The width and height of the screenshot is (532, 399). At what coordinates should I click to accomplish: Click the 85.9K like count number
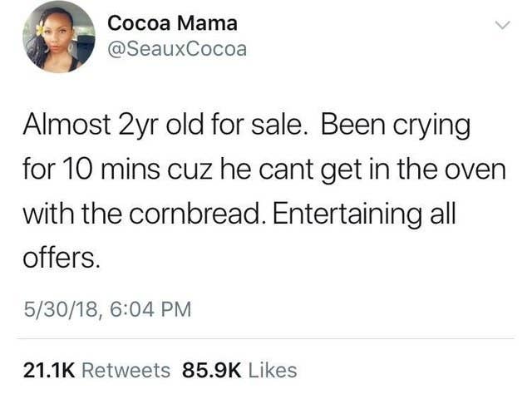coord(212,370)
